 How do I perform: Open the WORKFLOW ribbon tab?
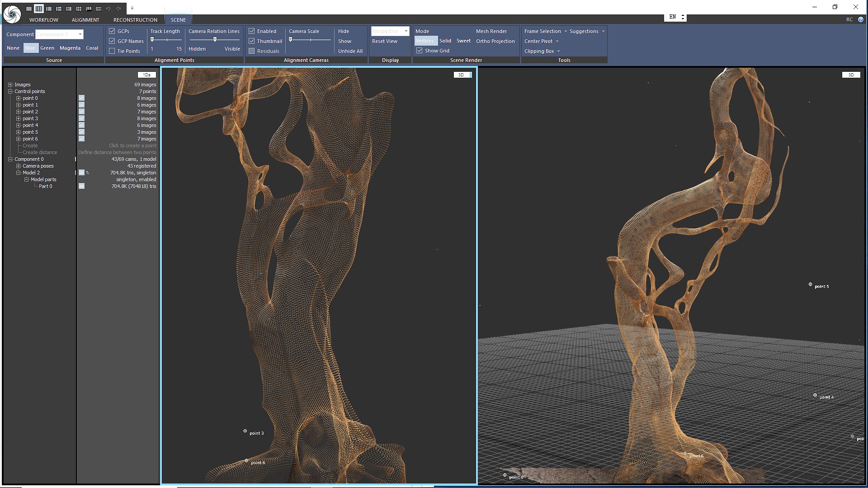pos(44,20)
